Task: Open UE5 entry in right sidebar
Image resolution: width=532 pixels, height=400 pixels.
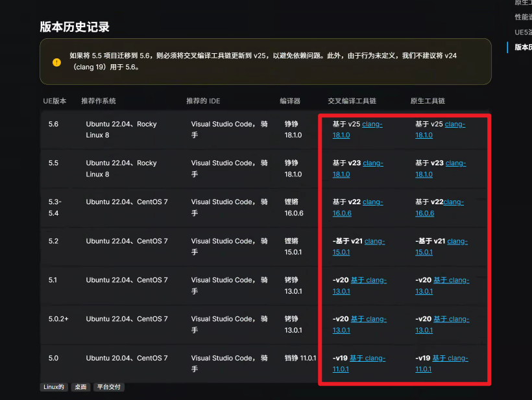Action: point(523,32)
